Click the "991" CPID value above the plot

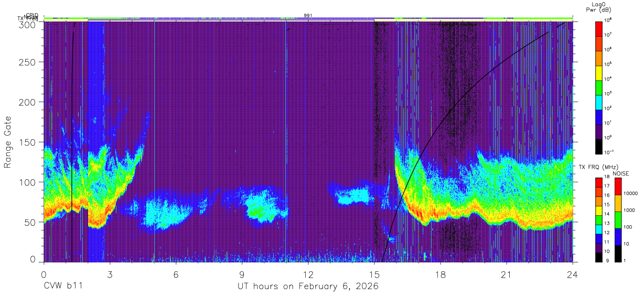coord(308,16)
